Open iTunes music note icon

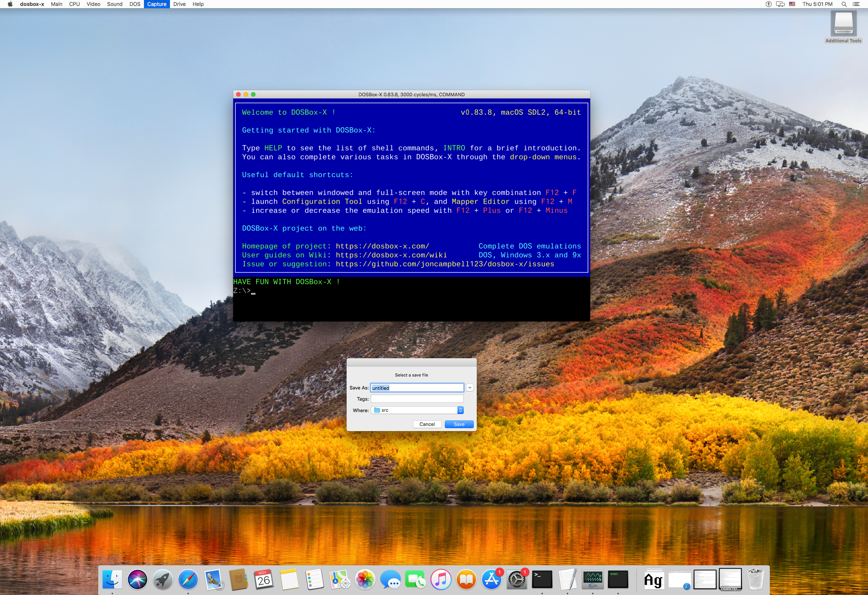point(441,580)
